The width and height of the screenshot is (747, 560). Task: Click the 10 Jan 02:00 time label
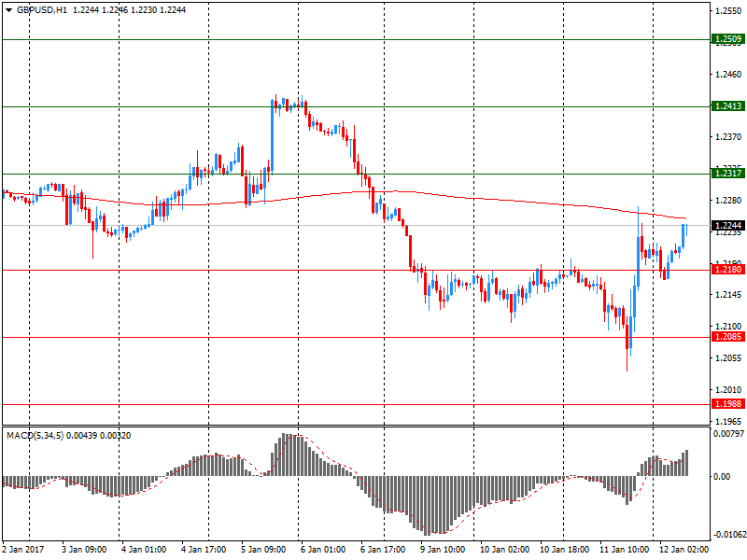(505, 550)
